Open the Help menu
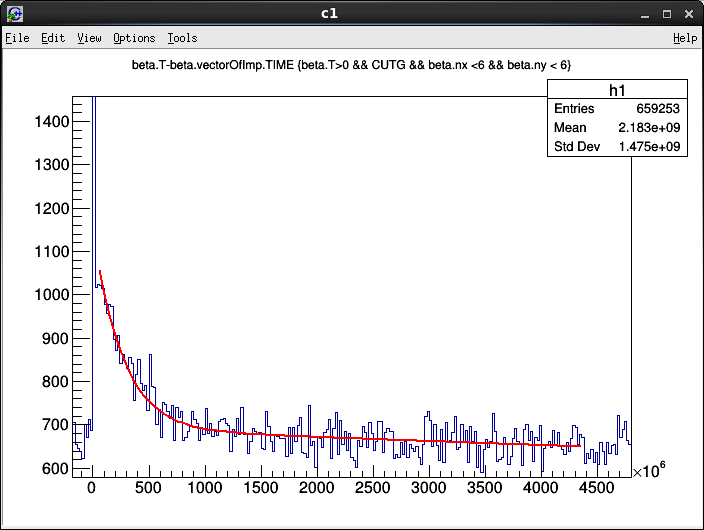 coord(685,38)
